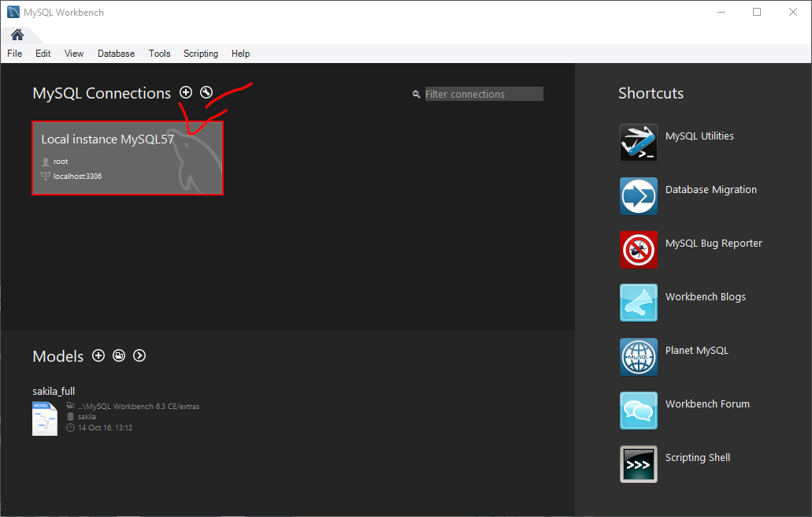The width and height of the screenshot is (812, 517).
Task: Open Planet MySQL label
Action: point(696,350)
